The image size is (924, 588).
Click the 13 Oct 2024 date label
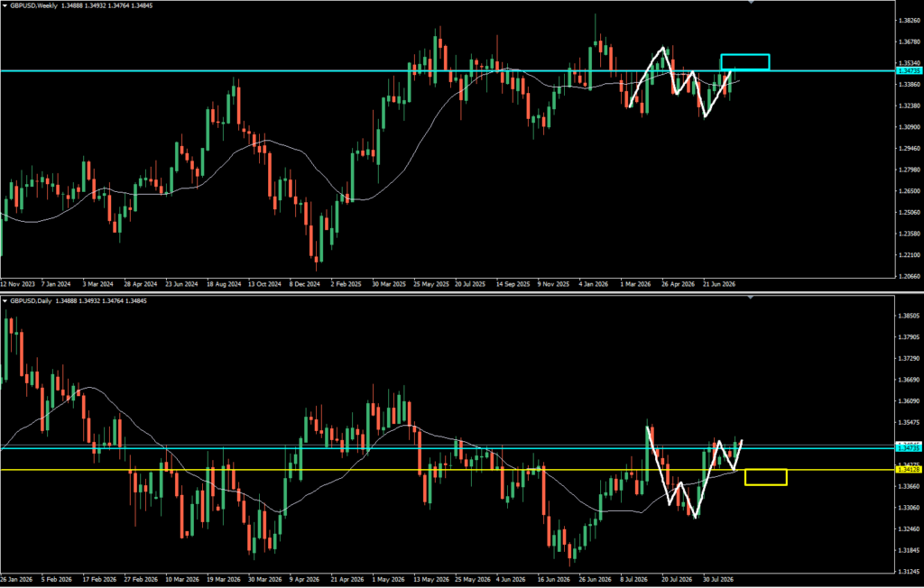click(265, 284)
